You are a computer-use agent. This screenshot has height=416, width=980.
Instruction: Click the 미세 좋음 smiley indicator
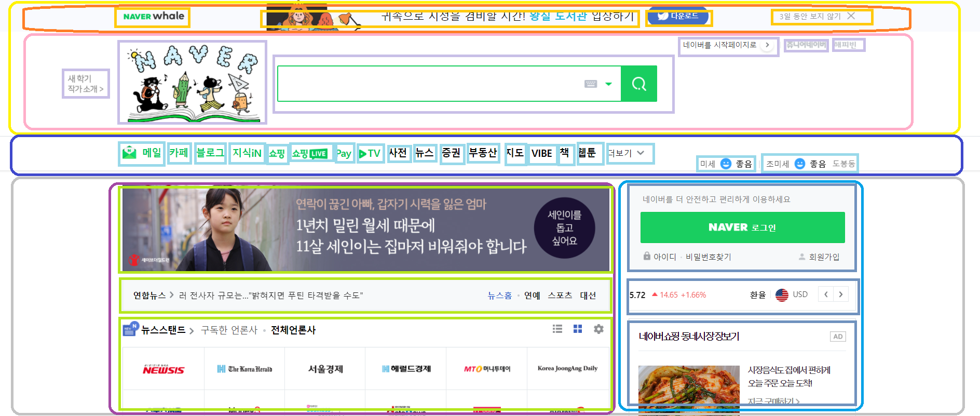pyautogui.click(x=726, y=164)
